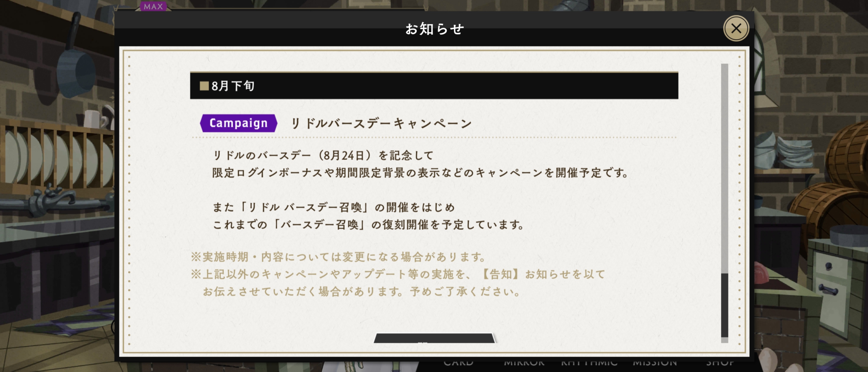Image resolution: width=868 pixels, height=372 pixels.
Task: Open the CARD menu in bottom bar
Action: (x=458, y=363)
